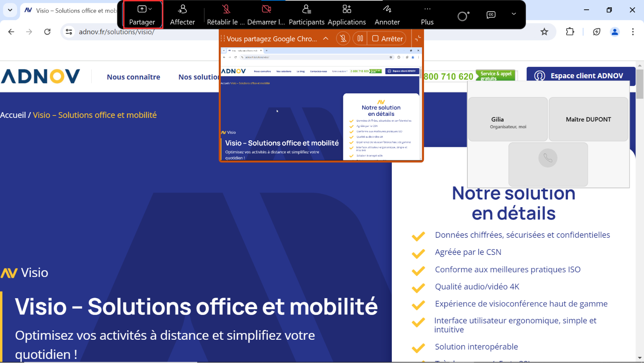644x363 pixels.
Task: Open the 'Nos solutions' menu
Action: click(x=198, y=77)
